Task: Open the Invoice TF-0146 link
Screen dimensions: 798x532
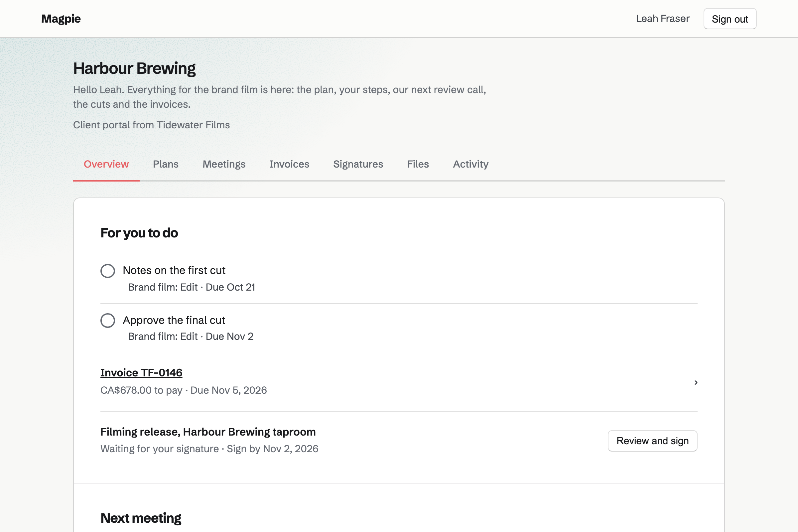Action: tap(141, 372)
